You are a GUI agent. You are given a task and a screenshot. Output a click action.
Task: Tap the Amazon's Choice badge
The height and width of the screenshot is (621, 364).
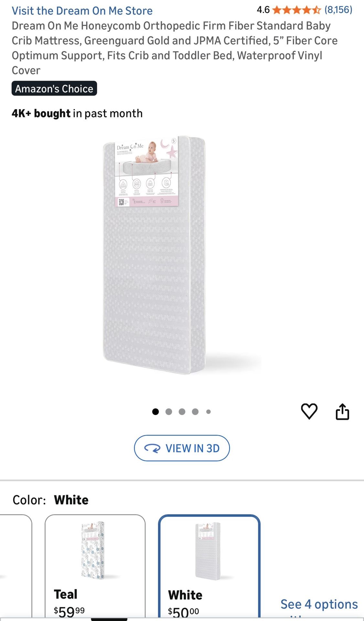pyautogui.click(x=54, y=88)
